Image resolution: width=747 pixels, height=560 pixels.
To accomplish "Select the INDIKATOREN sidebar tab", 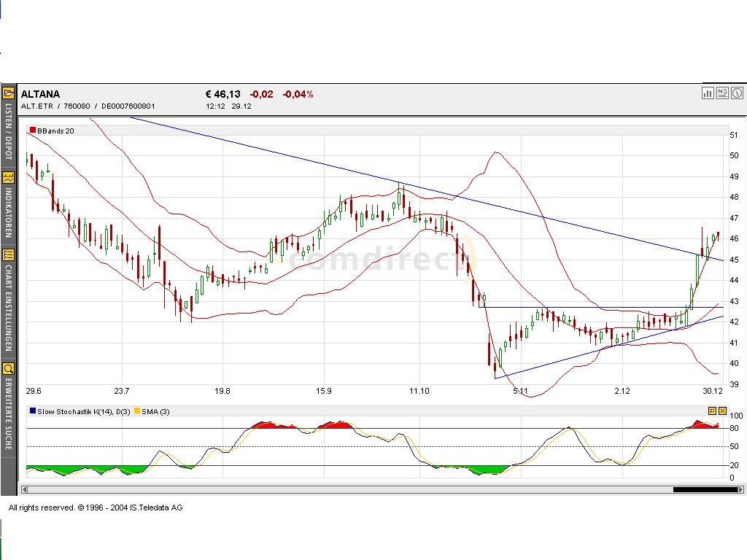I will (x=8, y=213).
